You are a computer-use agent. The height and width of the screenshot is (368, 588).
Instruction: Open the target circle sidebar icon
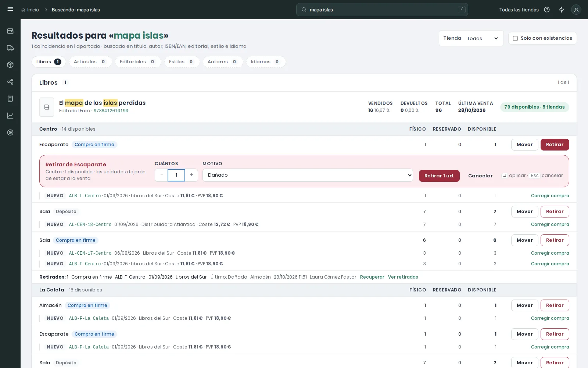click(10, 132)
